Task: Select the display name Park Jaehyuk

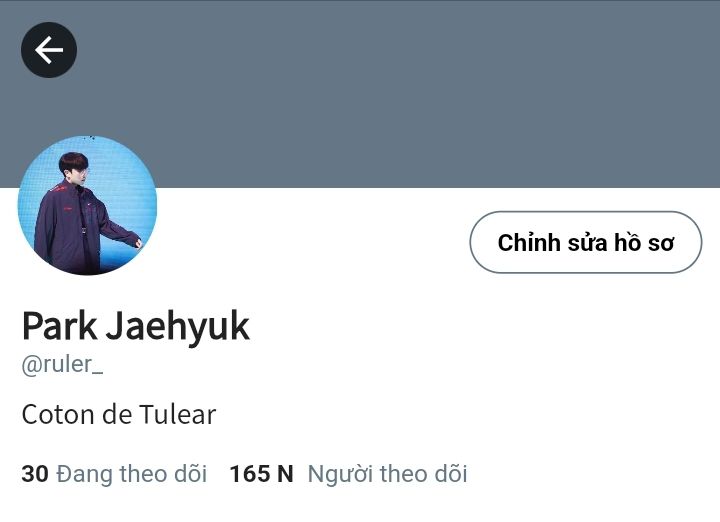Action: tap(135, 326)
